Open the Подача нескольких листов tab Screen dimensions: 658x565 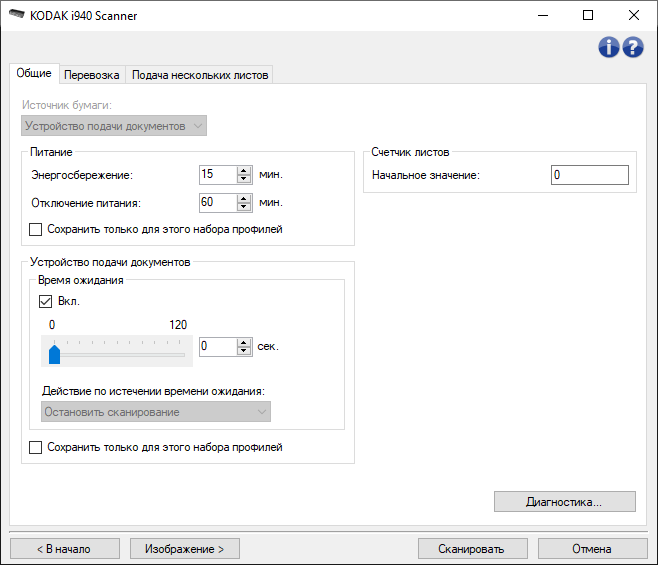coord(200,75)
